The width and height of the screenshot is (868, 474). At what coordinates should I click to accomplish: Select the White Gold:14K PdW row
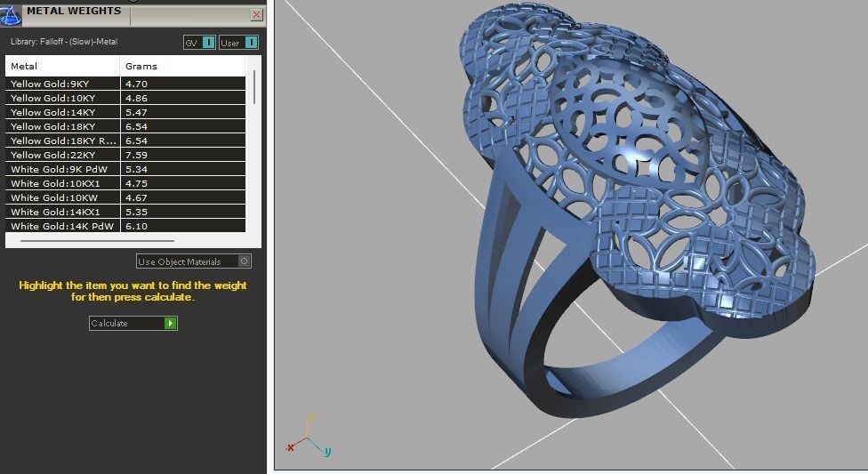coord(125,227)
